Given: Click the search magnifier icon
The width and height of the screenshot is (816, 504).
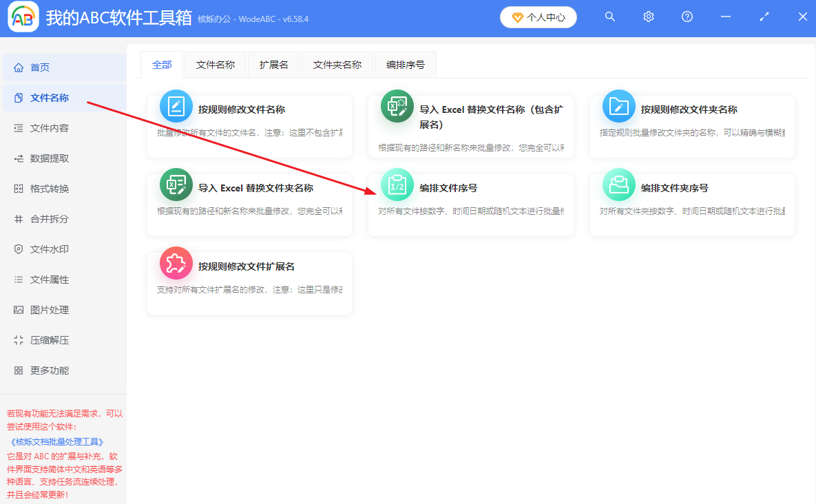Looking at the screenshot, I should (x=610, y=16).
